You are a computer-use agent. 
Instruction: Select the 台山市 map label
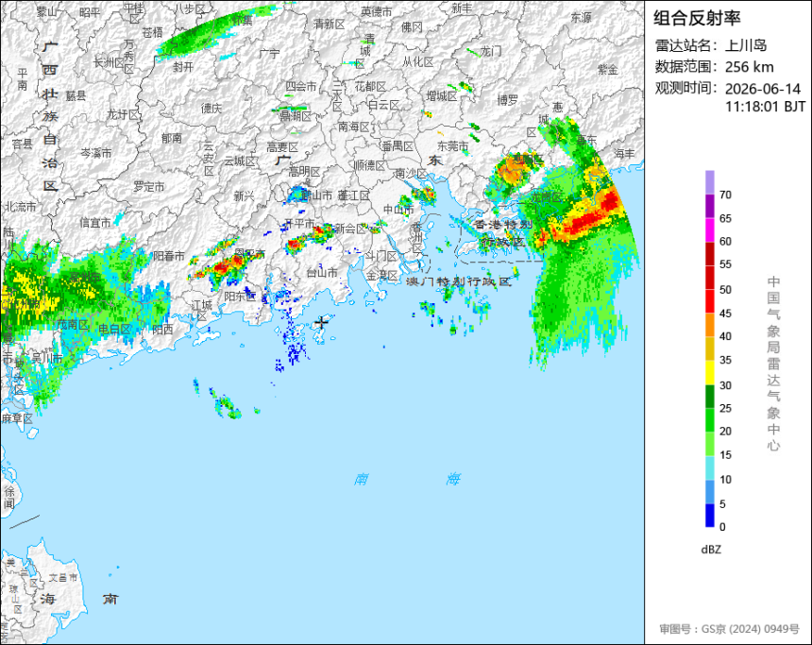(x=322, y=273)
